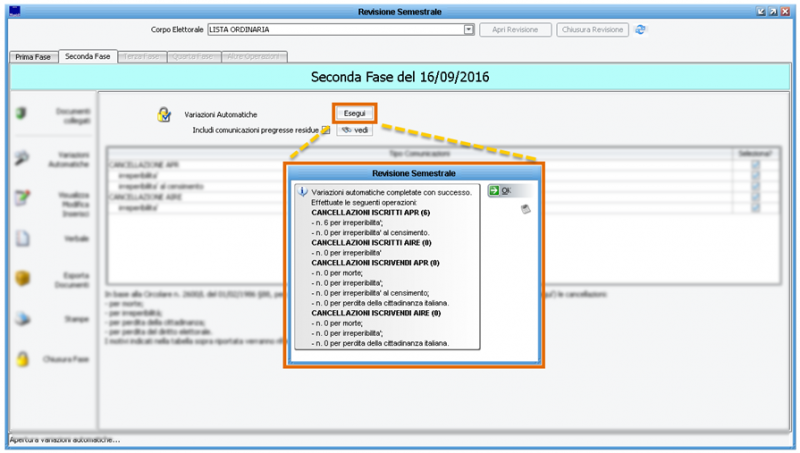Click the text CANCELLAZIONI ISCRITTI APR (6)
This screenshot has height=453, width=800.
(x=370, y=212)
